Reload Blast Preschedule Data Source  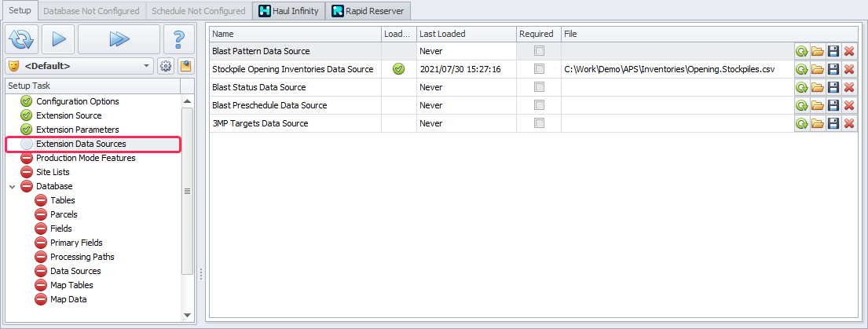(x=801, y=106)
